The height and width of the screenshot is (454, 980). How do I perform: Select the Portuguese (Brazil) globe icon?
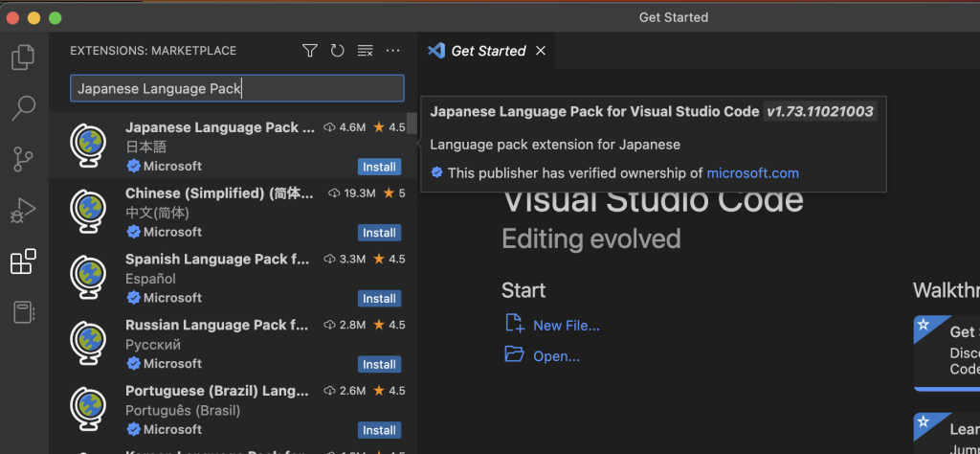pos(88,409)
